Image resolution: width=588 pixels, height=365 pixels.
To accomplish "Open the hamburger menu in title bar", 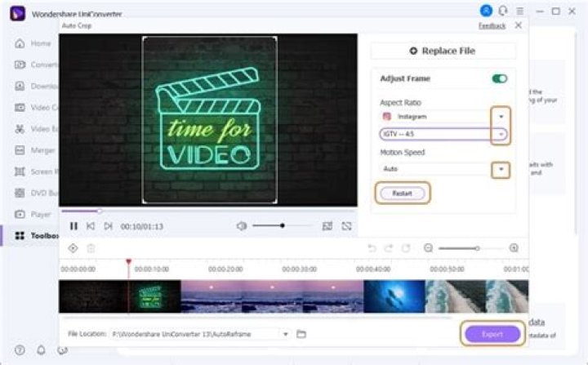I will 519,11.
